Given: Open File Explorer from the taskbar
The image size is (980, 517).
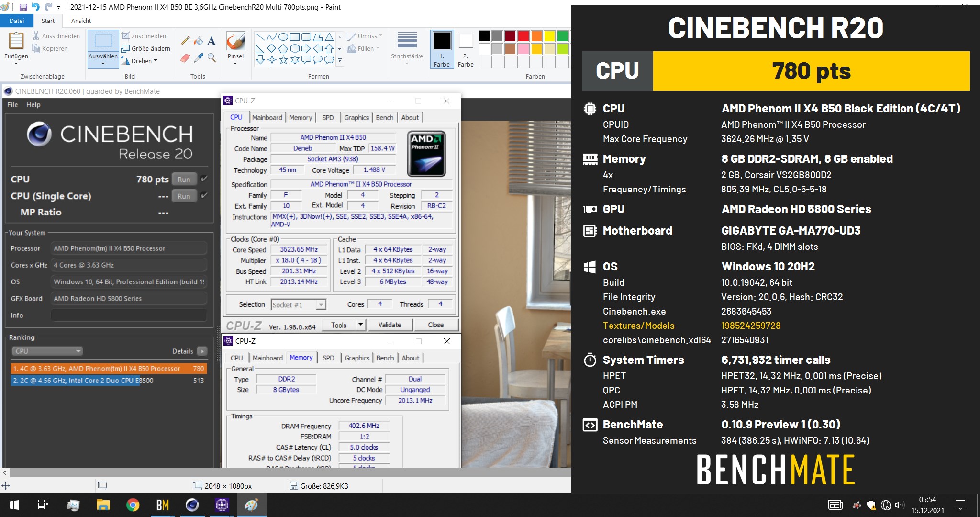Looking at the screenshot, I should point(103,505).
